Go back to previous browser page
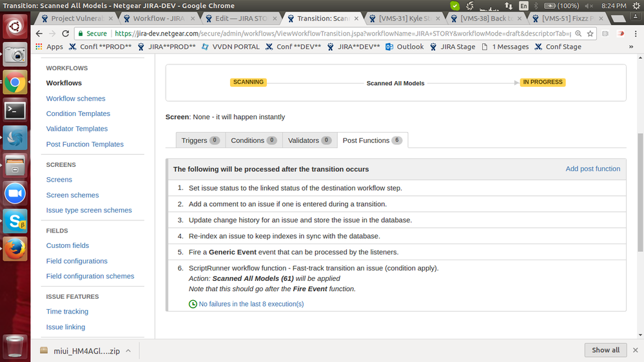 coord(39,33)
